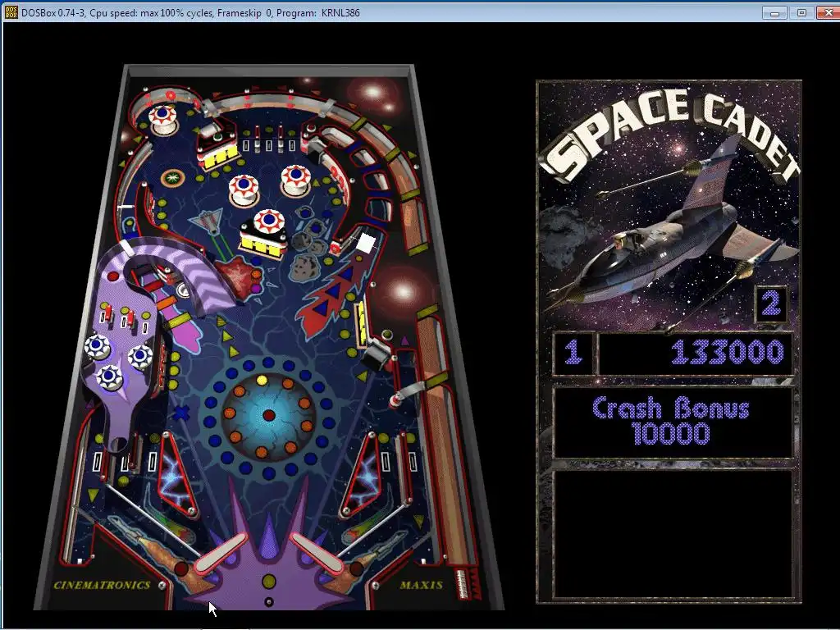The height and width of the screenshot is (630, 840).
Task: Click the red light in the right outlane
Action: [x=357, y=568]
